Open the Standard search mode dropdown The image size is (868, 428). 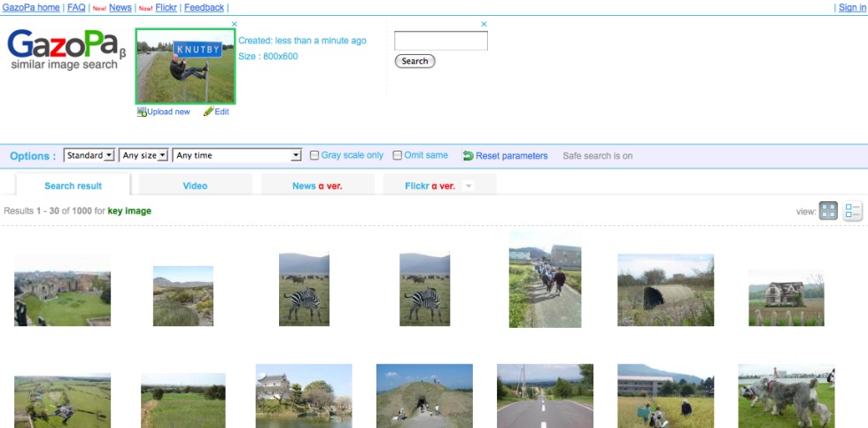(x=89, y=155)
